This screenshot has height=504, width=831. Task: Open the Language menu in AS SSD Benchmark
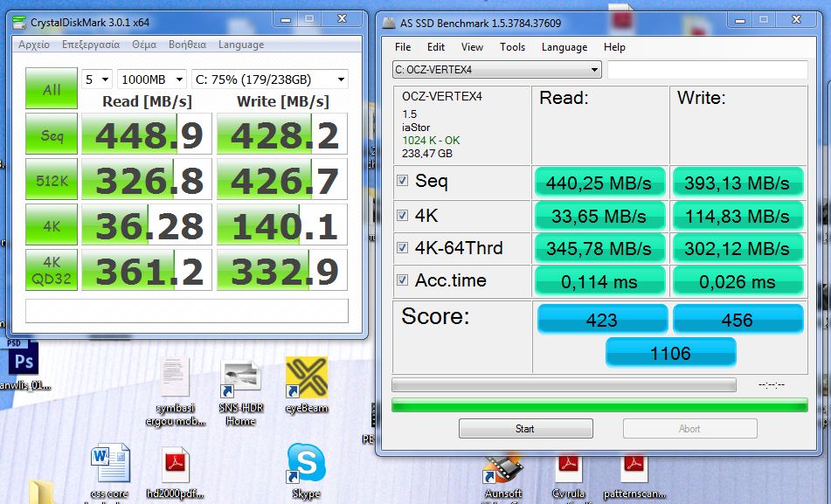point(564,47)
